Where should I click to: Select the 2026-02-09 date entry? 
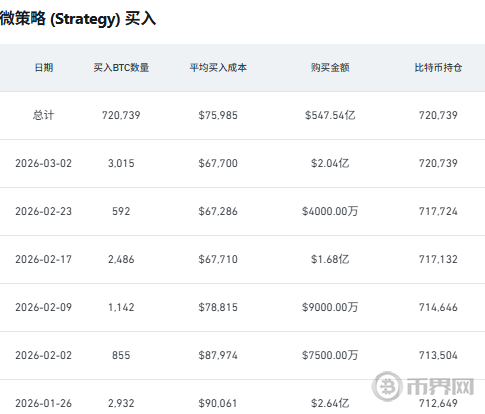(43, 307)
